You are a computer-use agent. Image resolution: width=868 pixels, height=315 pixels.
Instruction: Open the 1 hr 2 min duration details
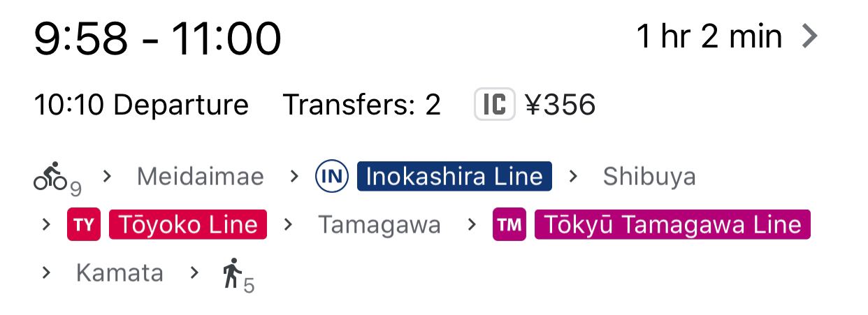click(x=709, y=36)
